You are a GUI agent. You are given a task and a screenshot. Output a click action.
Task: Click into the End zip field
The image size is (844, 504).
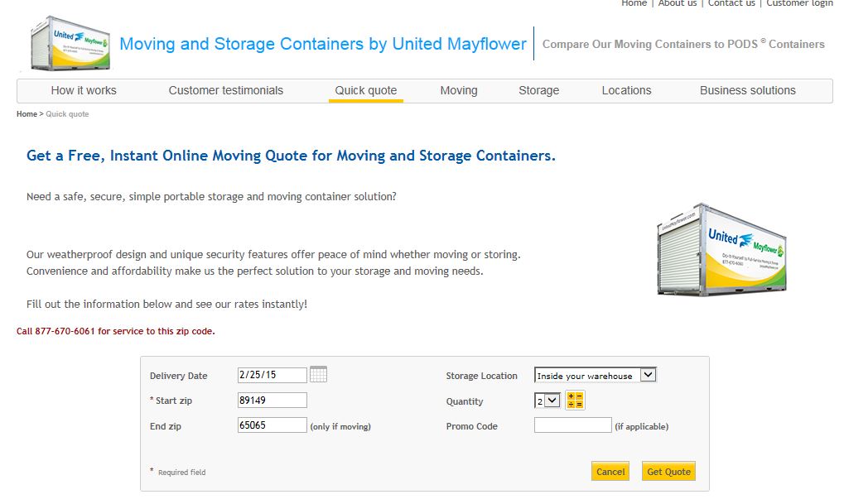point(272,425)
